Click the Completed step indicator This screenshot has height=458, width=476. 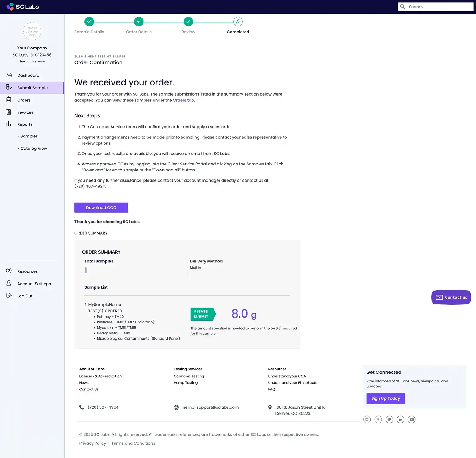237,21
